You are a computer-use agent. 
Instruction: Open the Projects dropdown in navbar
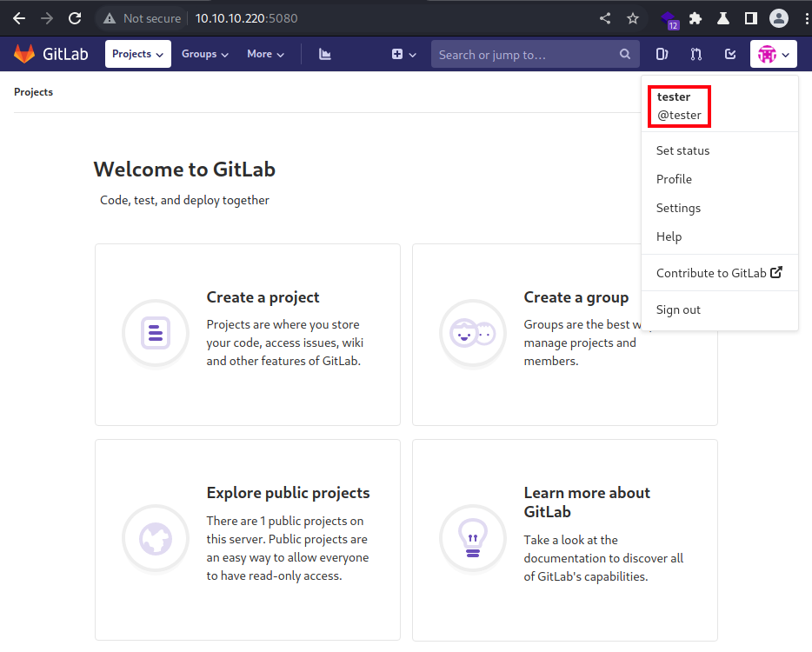click(137, 54)
